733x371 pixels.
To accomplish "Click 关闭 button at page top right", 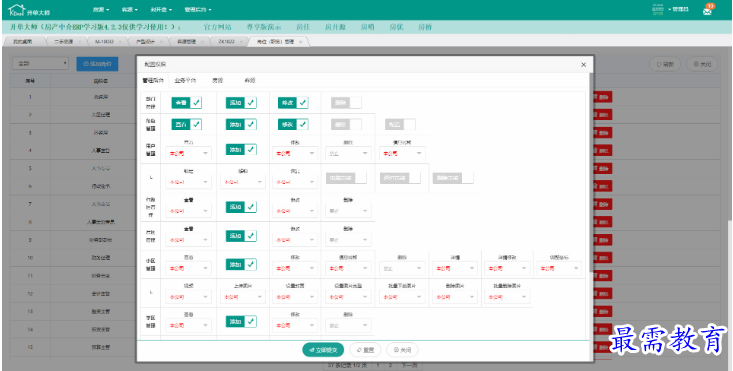I will point(702,64).
